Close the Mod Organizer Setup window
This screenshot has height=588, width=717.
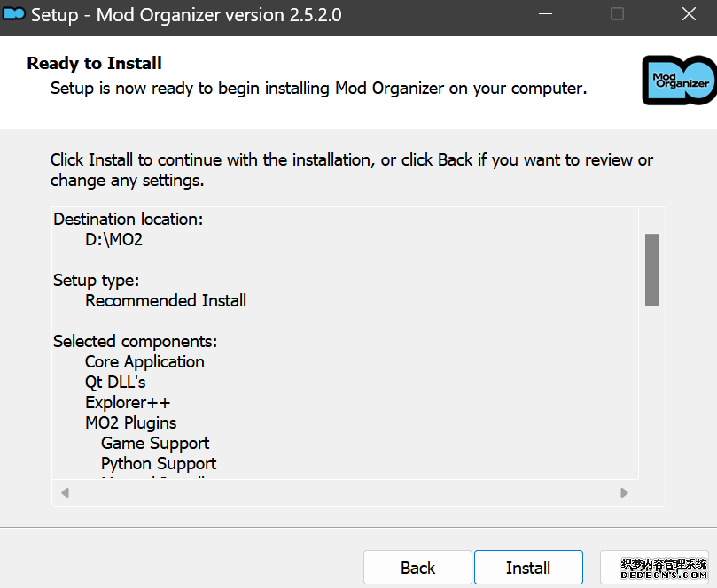tap(689, 14)
